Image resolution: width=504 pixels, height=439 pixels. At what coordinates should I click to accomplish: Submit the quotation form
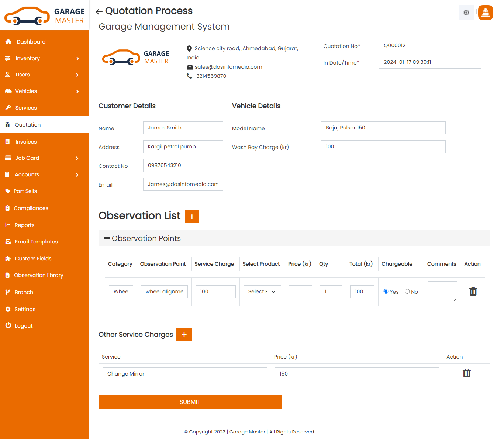click(190, 402)
